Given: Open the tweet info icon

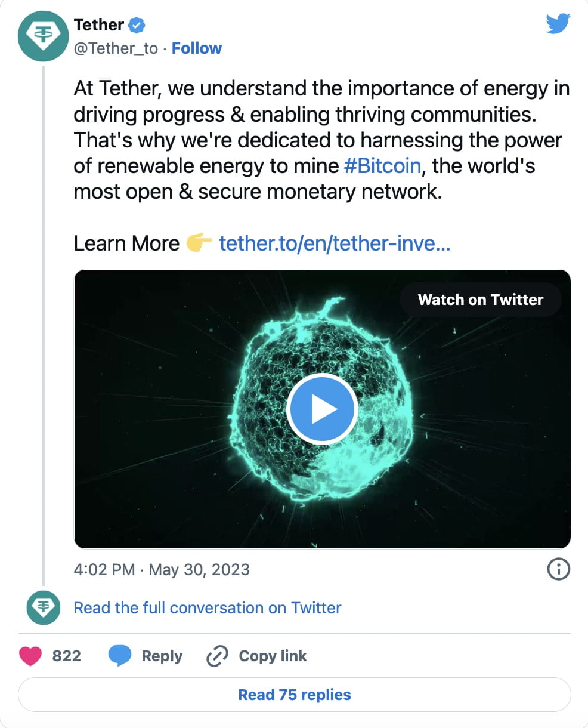Looking at the screenshot, I should 558,569.
